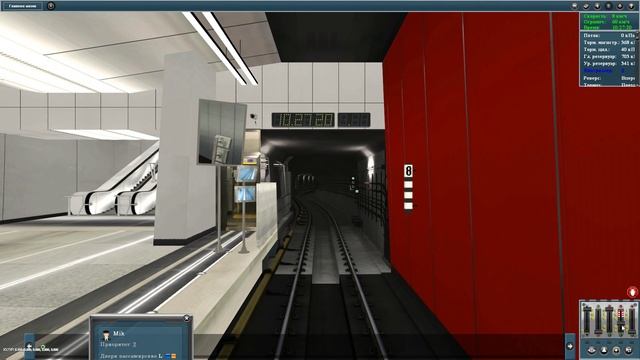Click the blue icon in the driver dialog

[x=168, y=356]
